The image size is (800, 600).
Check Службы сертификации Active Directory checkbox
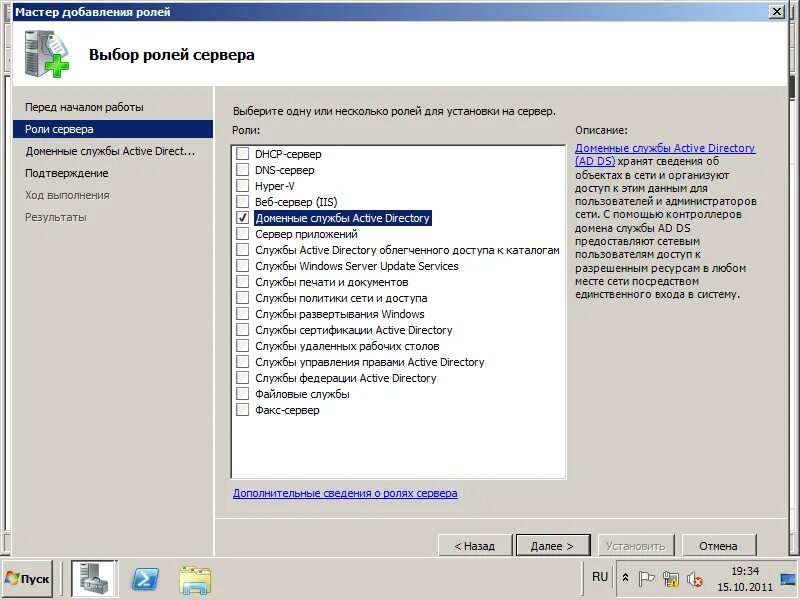pyautogui.click(x=242, y=330)
